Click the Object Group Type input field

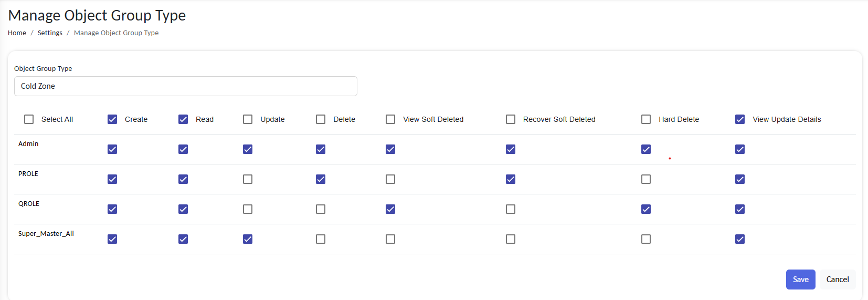pos(185,86)
